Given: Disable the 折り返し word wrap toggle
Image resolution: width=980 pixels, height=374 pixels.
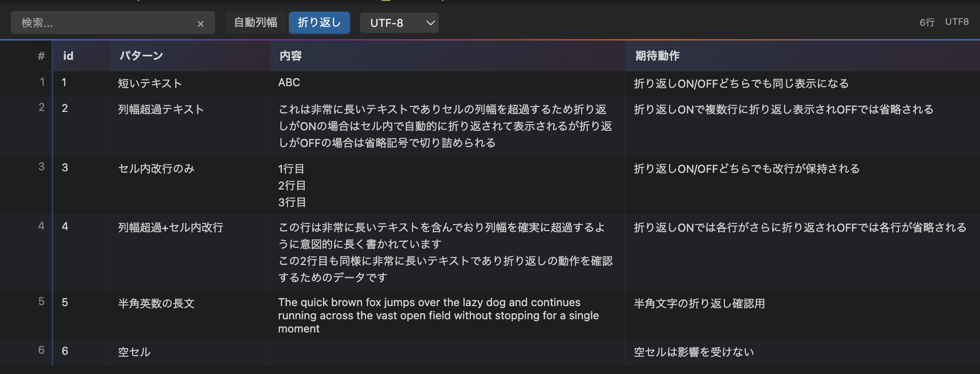Looking at the screenshot, I should coord(319,22).
